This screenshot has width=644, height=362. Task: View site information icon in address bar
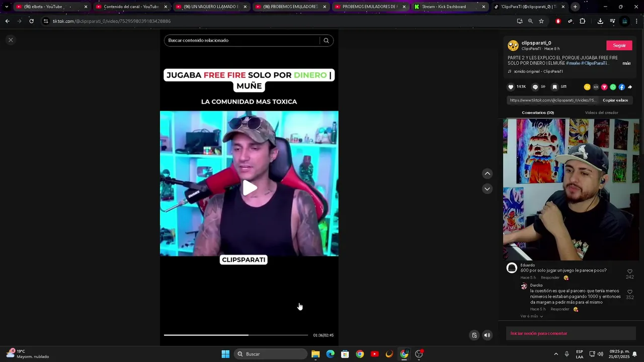point(46,21)
